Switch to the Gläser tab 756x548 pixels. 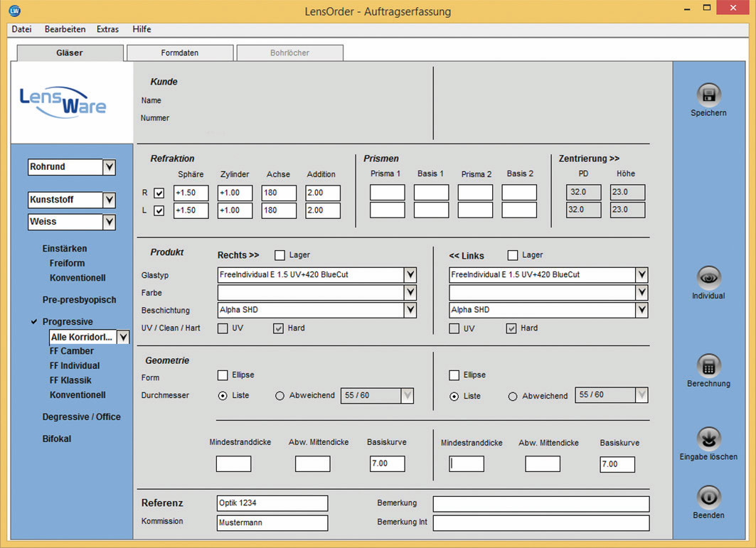click(x=70, y=53)
